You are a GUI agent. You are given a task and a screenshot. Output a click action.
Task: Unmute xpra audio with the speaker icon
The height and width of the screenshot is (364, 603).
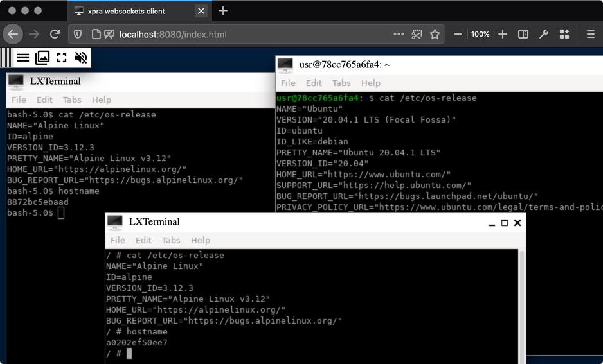tap(81, 58)
